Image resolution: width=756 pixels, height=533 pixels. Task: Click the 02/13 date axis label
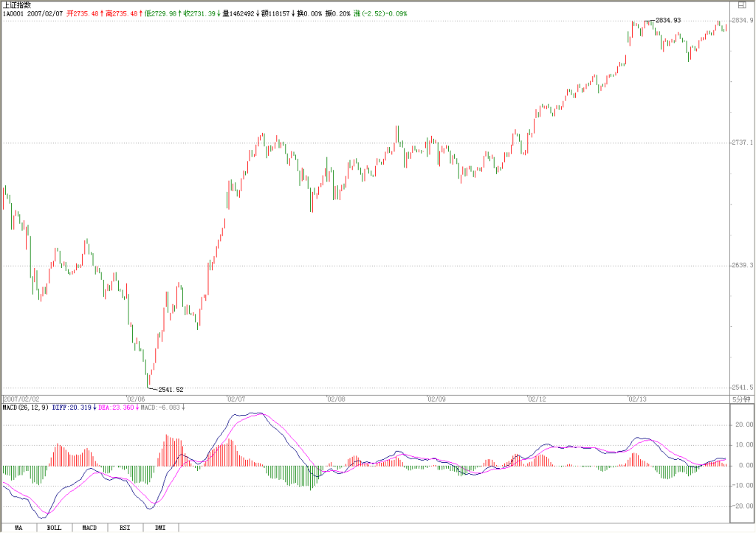tap(637, 399)
